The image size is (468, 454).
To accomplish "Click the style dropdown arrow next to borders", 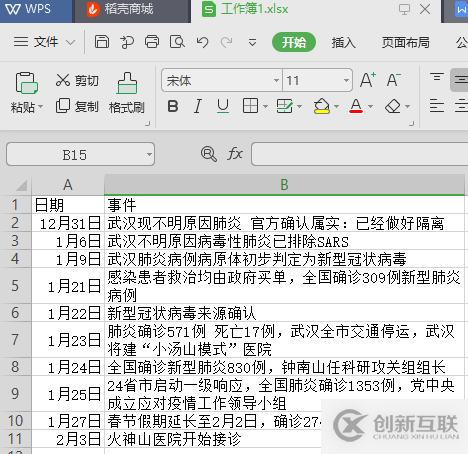I will click(299, 107).
